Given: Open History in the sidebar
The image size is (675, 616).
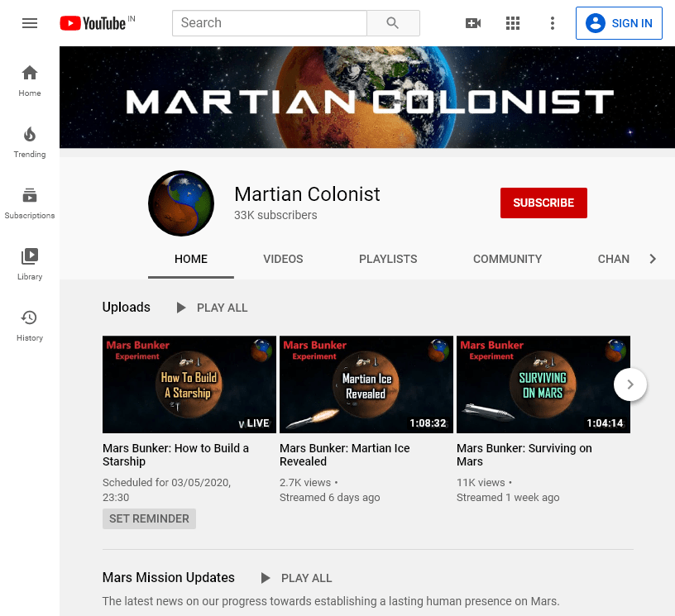Looking at the screenshot, I should click(x=30, y=326).
